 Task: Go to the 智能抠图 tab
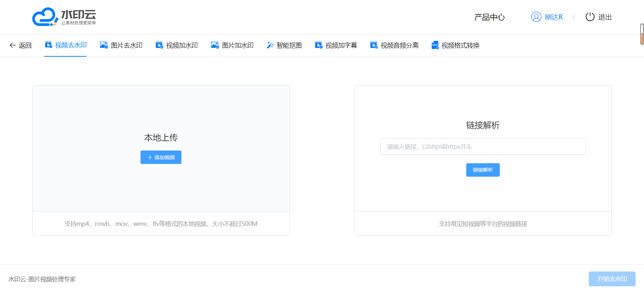[x=284, y=45]
